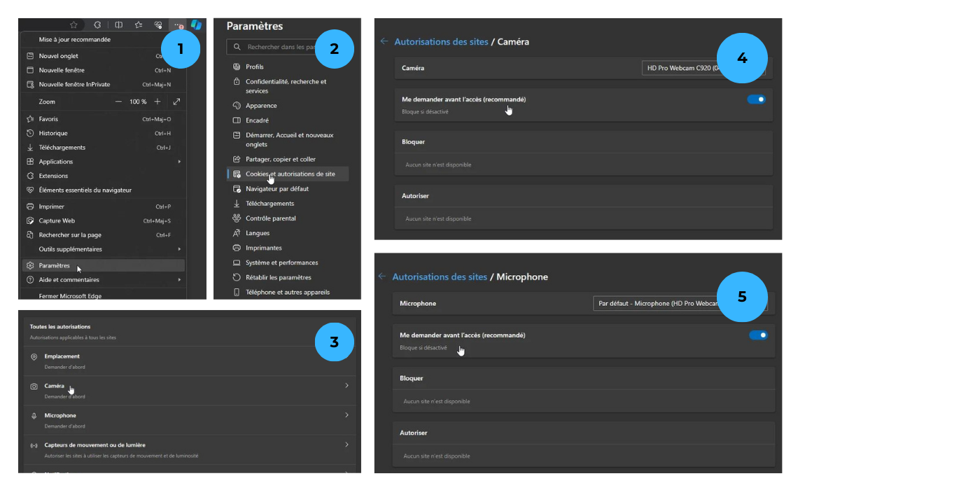The height and width of the screenshot is (490, 980).
Task: Open the Favorites list toolbar icon
Action: click(139, 24)
